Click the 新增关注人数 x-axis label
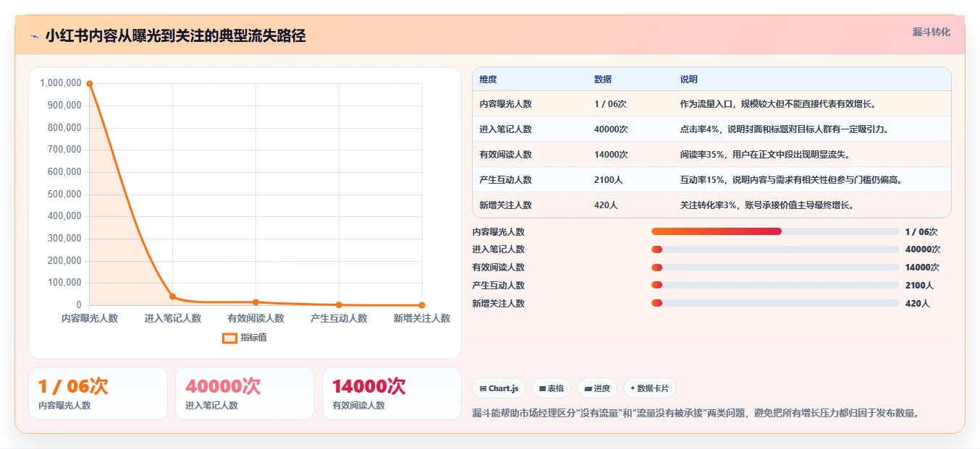Viewport: 980px width, 449px height. point(422,318)
